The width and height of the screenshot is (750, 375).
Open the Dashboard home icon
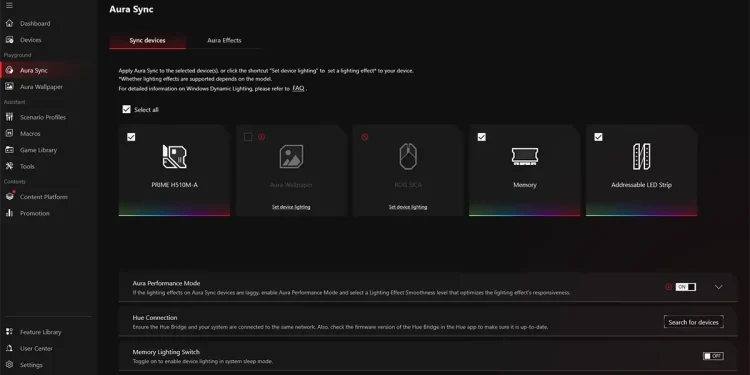(x=9, y=23)
